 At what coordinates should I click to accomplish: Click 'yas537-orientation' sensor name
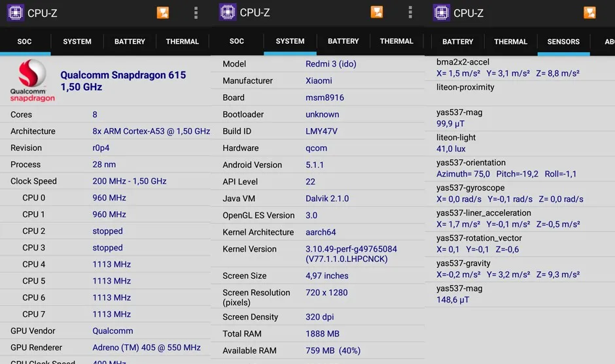point(470,163)
